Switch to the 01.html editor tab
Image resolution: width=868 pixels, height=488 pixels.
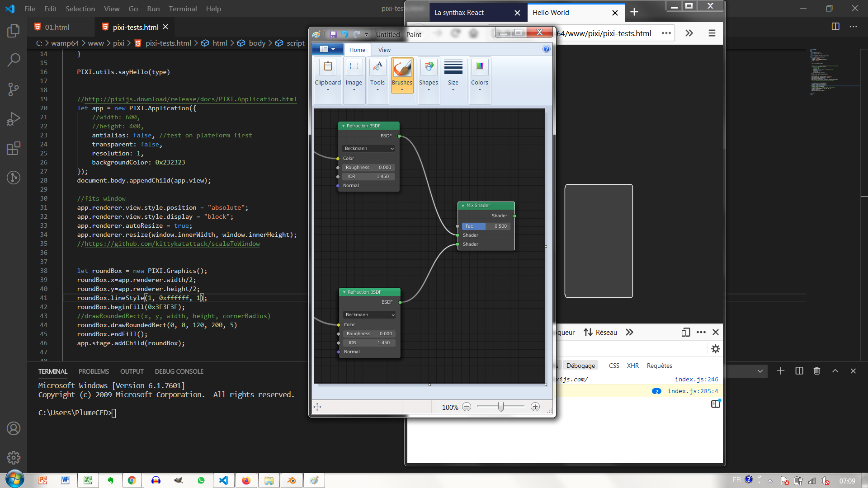[x=57, y=27]
